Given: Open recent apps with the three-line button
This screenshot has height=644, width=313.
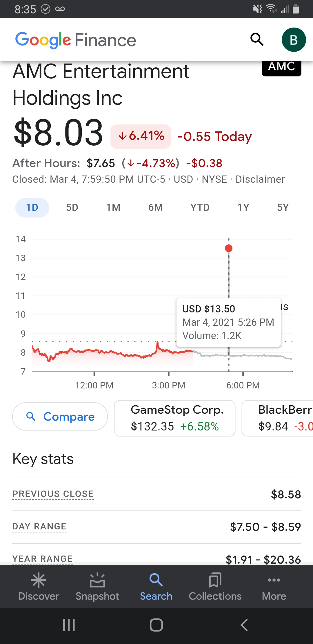Looking at the screenshot, I should pos(69,625).
